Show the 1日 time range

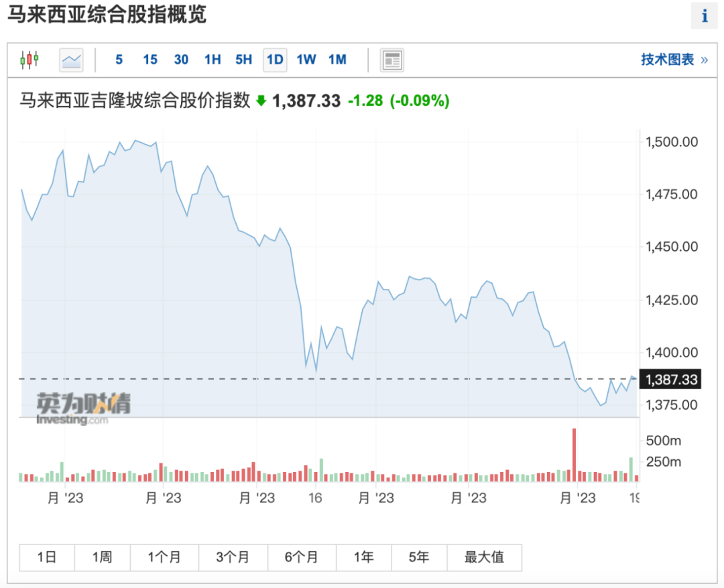[x=47, y=557]
